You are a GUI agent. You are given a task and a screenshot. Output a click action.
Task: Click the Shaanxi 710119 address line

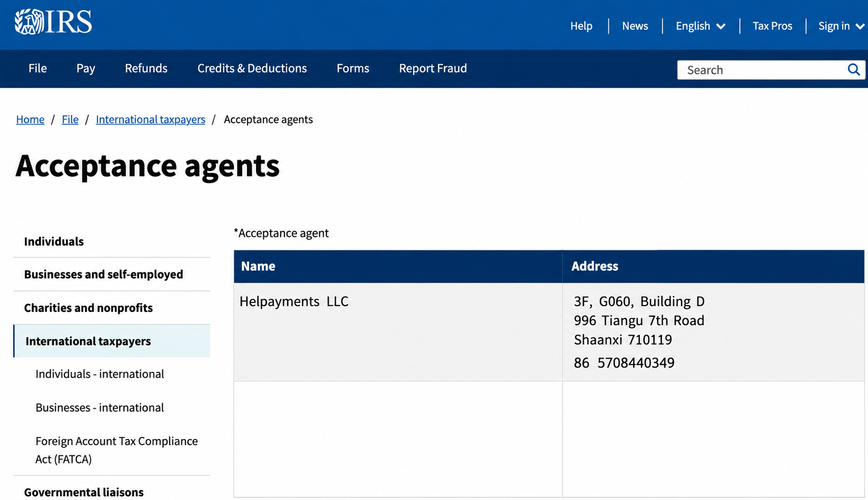[623, 340]
